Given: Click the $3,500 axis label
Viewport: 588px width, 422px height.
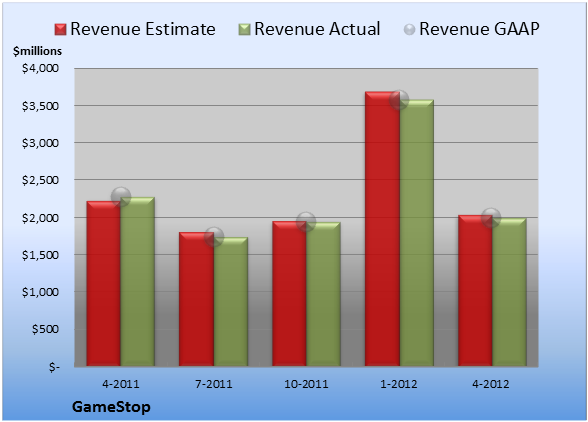Looking at the screenshot, I should point(40,106).
